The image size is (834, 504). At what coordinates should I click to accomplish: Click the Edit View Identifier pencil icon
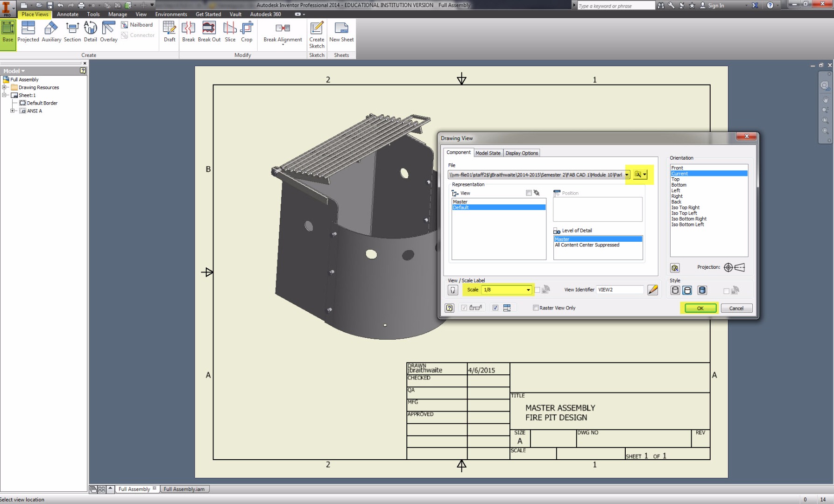(x=653, y=290)
